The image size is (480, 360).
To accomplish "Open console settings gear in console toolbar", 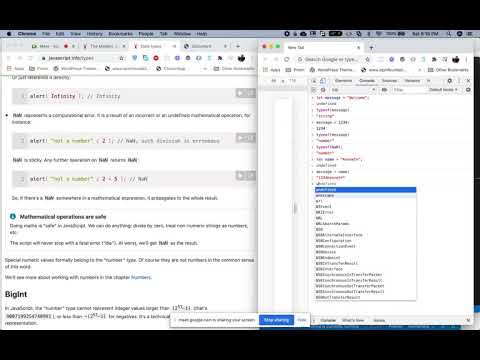I will click(x=468, y=90).
